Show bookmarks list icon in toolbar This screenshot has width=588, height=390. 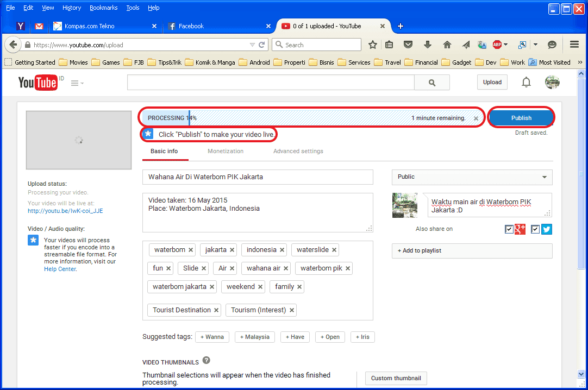pyautogui.click(x=389, y=45)
